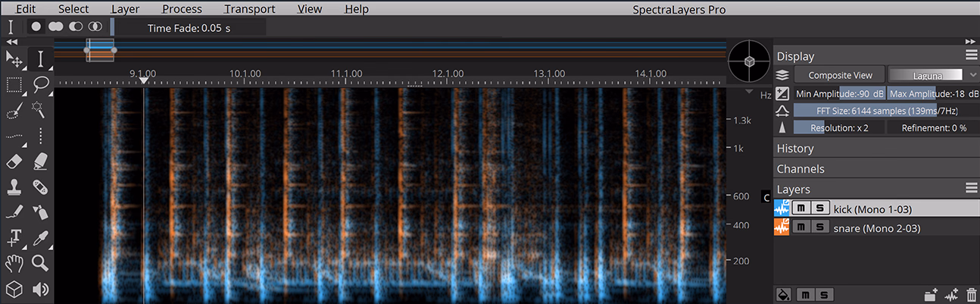Viewport: 980px width, 304px height.
Task: Open the Display panel hamburger menu
Action: 971,55
